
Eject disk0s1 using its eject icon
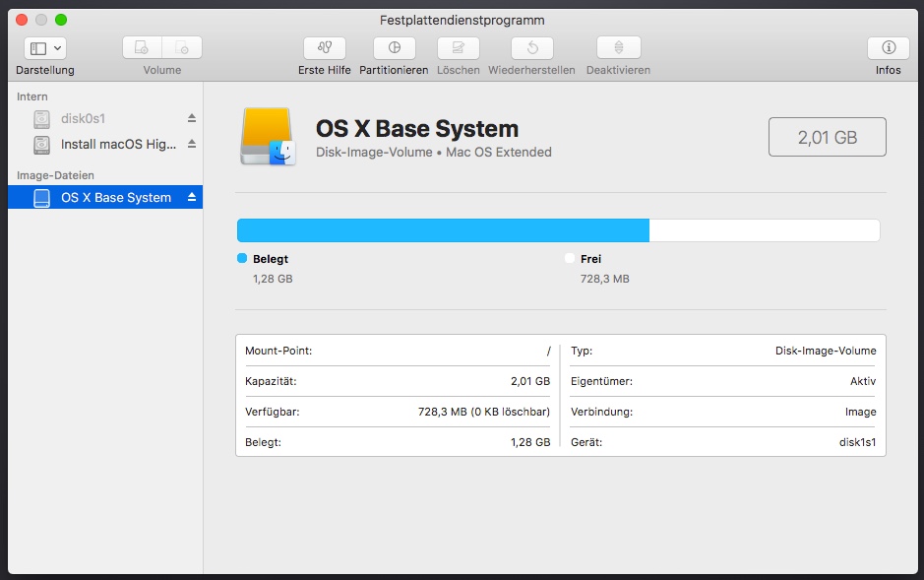point(192,118)
